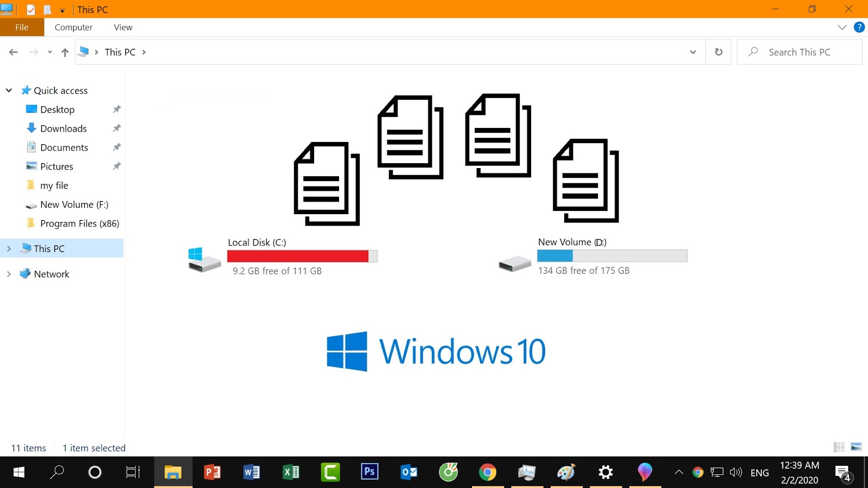Switch to large icons view layout

click(x=856, y=447)
